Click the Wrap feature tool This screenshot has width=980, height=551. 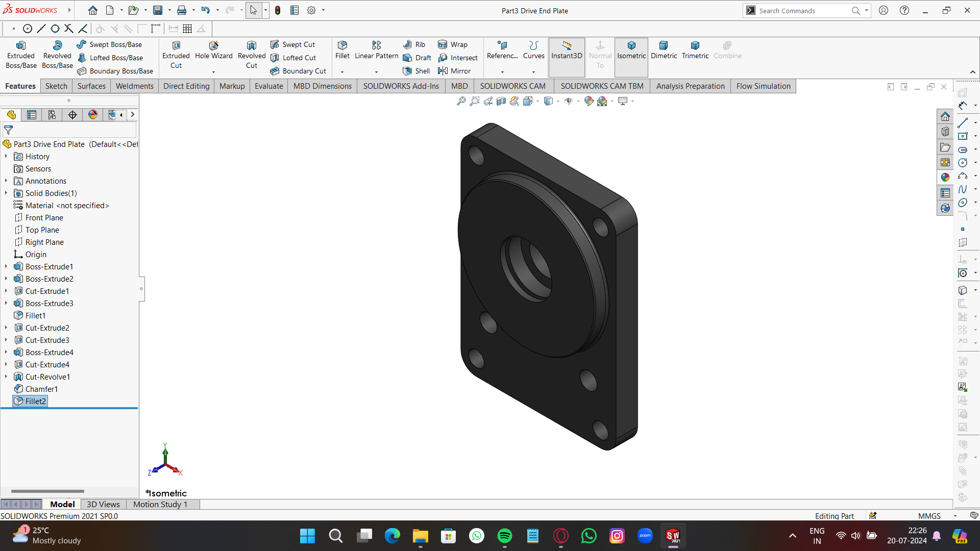453,44
